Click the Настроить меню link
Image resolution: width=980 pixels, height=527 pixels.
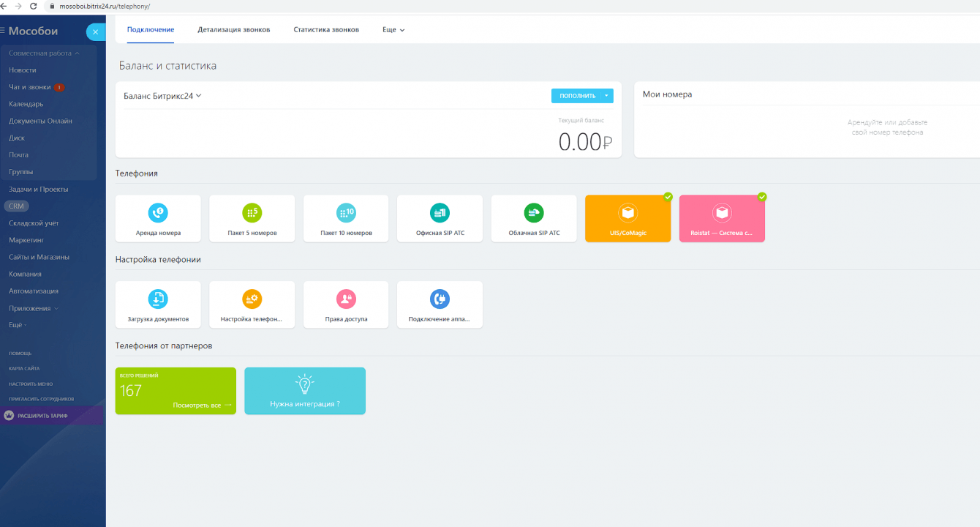pyautogui.click(x=31, y=384)
